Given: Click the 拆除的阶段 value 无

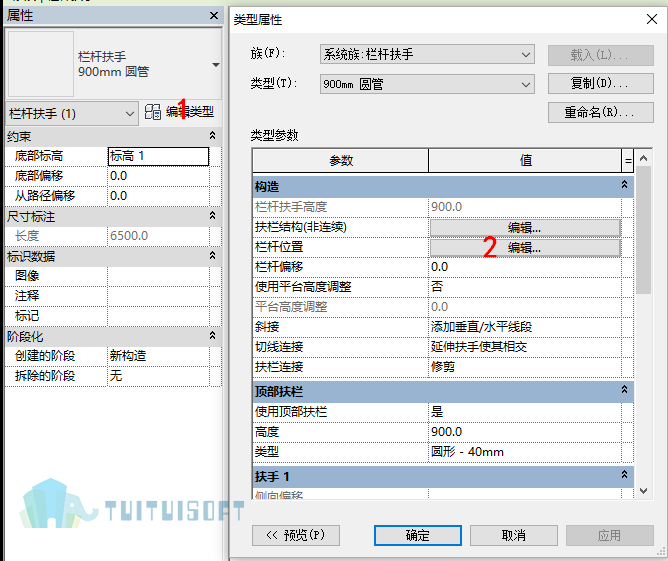Looking at the screenshot, I should tap(158, 376).
